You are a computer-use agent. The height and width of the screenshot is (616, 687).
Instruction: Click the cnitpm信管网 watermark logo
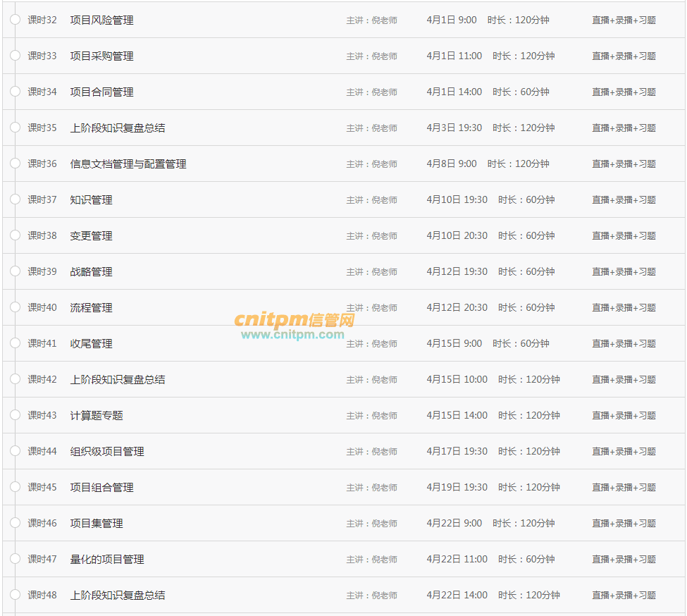[294, 321]
